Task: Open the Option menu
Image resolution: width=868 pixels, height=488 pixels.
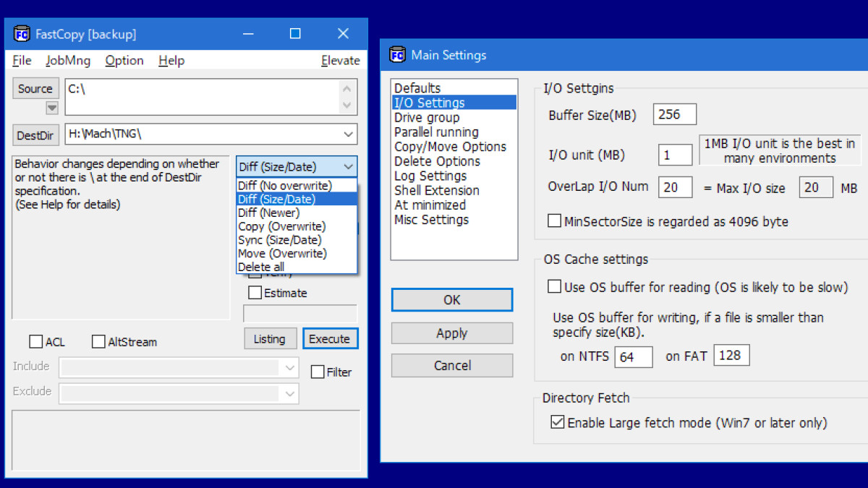Action: coord(124,61)
